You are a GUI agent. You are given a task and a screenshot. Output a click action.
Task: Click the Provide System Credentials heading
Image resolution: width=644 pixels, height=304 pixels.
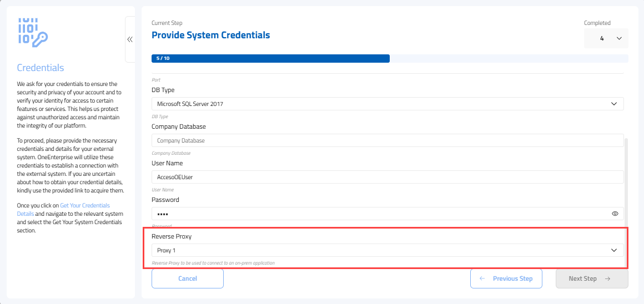pos(210,35)
